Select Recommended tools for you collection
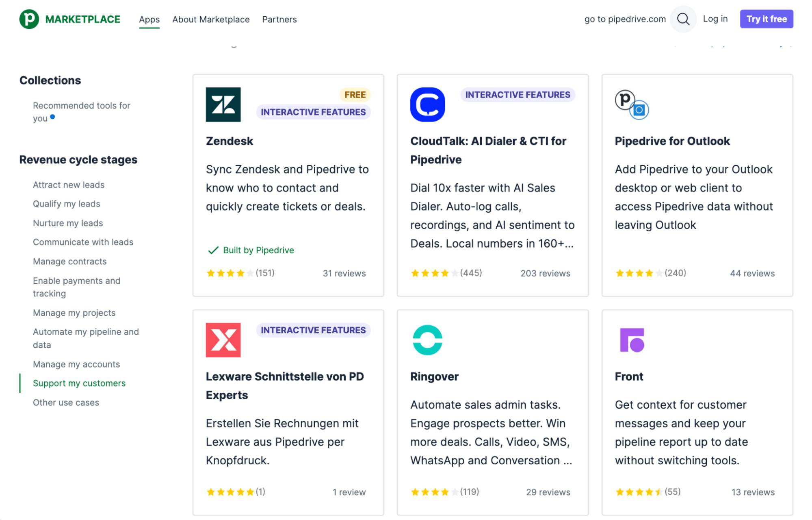This screenshot has width=812, height=520. click(x=81, y=112)
